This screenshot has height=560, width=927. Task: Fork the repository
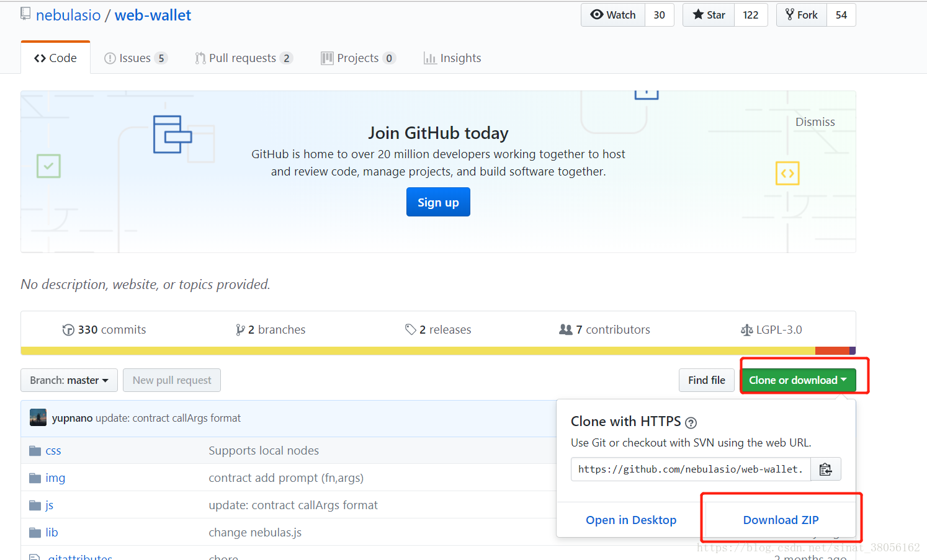(802, 15)
